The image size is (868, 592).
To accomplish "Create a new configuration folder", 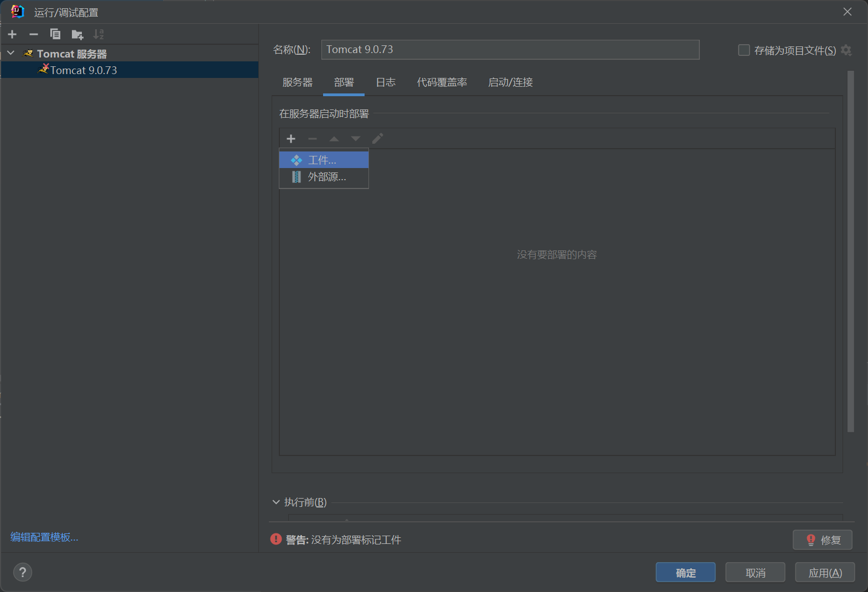I will 77,34.
